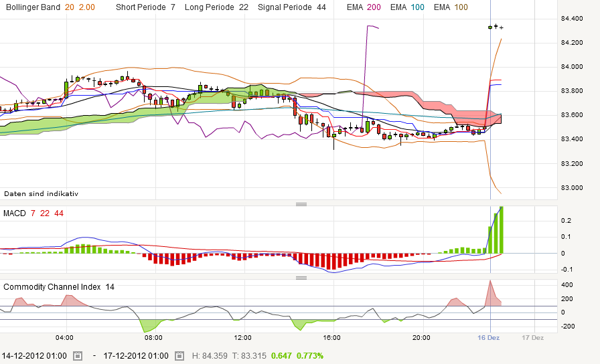This screenshot has width=600, height=364.
Task: Click the 20:00 time axis label
Action: pos(421,338)
